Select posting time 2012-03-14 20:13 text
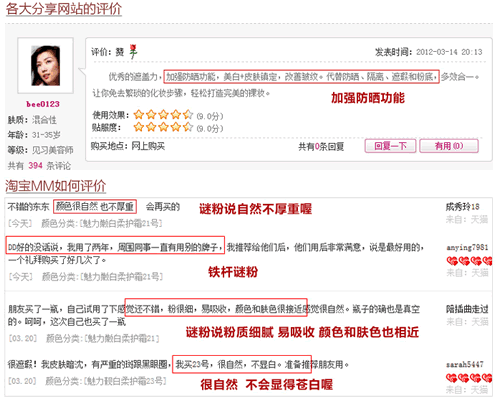Screen dimensions: 500x408 (x=449, y=52)
